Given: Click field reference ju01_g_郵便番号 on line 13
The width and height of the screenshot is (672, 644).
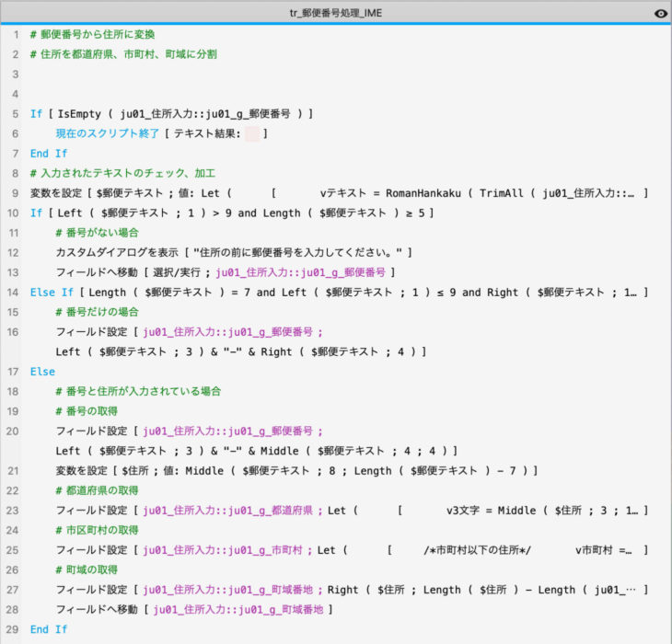Looking at the screenshot, I should point(302,272).
